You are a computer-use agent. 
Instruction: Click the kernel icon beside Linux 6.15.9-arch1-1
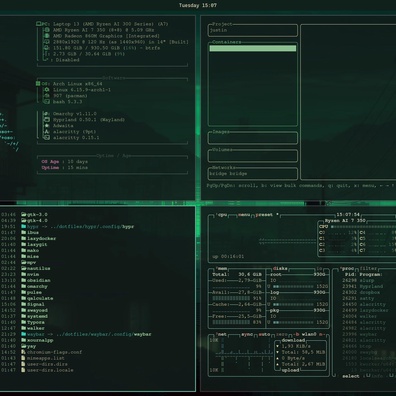point(47,90)
